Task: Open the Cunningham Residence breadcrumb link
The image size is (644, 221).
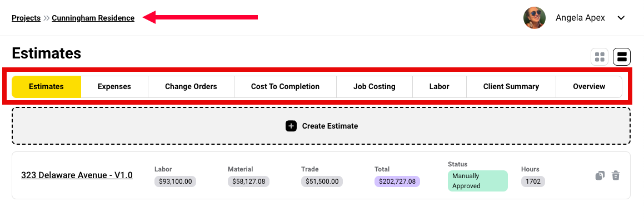Action: pyautogui.click(x=93, y=18)
